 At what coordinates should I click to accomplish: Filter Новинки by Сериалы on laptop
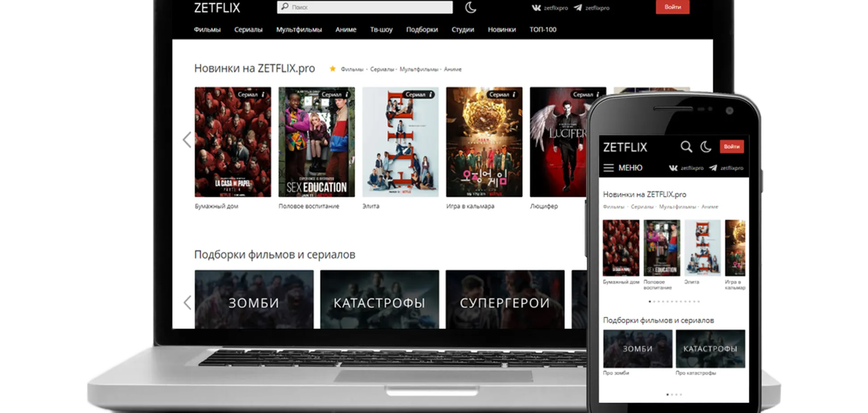pos(382,70)
